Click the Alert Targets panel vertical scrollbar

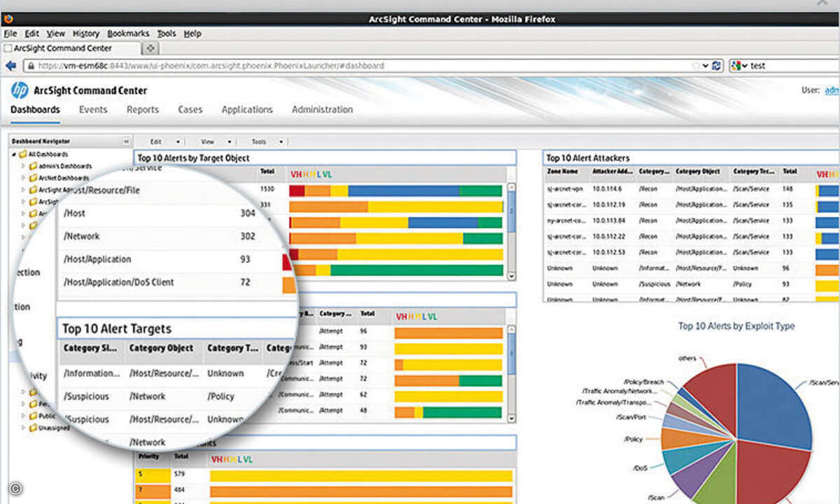coord(512,373)
